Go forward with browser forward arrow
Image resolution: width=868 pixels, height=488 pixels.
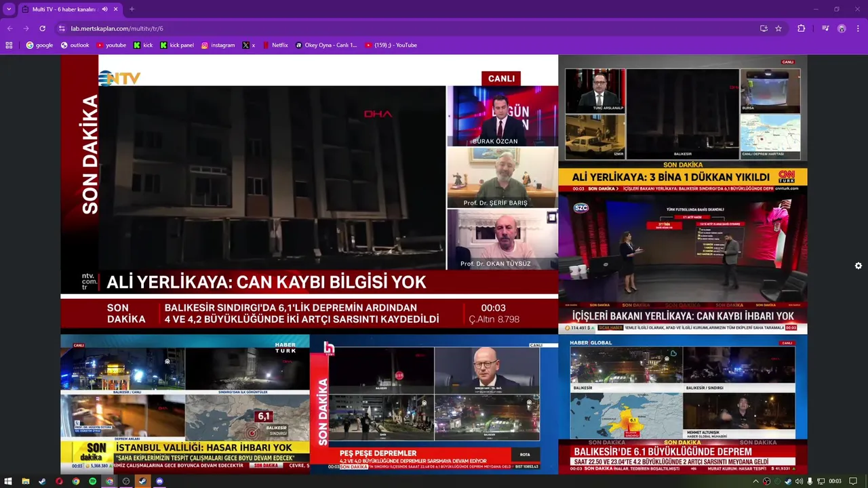click(x=26, y=28)
